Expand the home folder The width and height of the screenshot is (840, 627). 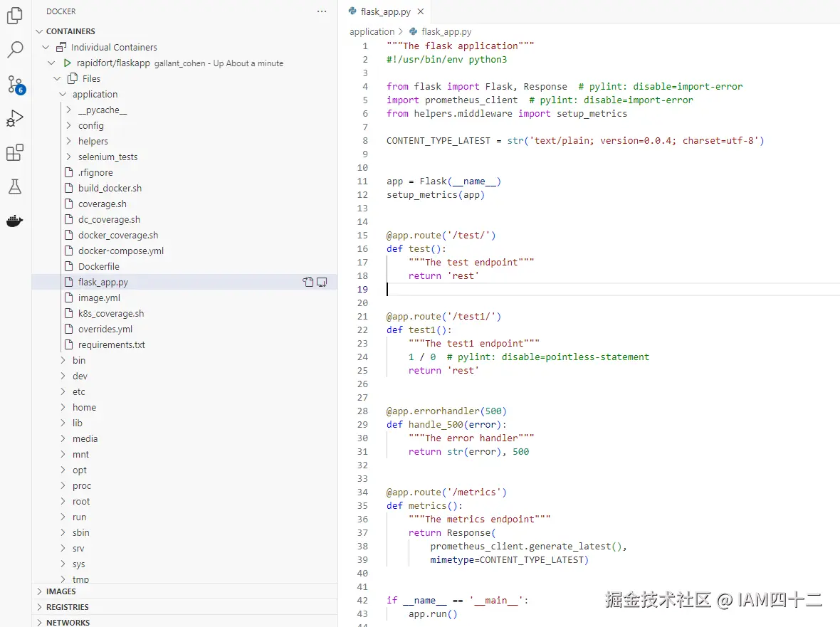[x=63, y=407]
